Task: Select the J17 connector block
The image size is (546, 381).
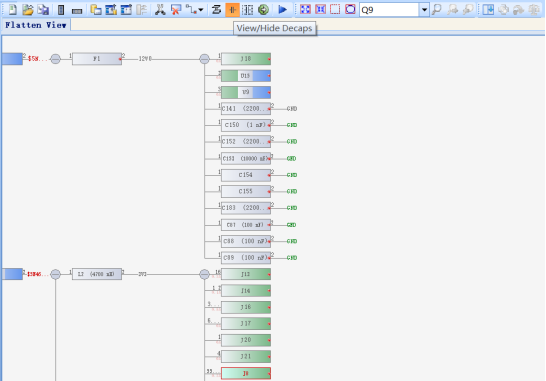Action: pyautogui.click(x=246, y=324)
